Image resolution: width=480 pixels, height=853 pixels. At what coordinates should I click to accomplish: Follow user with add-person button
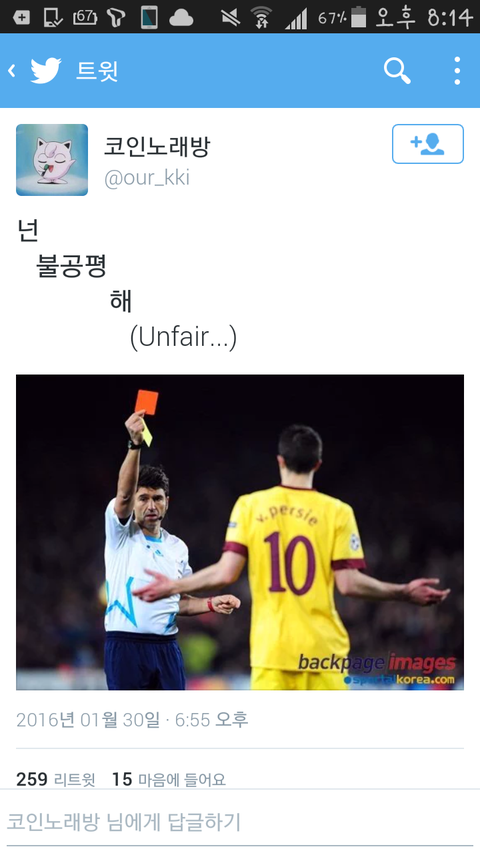428,144
